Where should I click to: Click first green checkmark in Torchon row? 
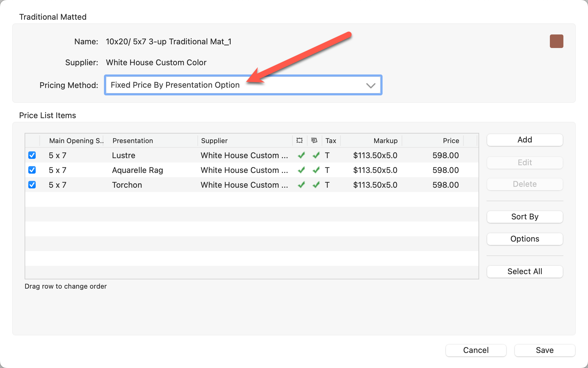coord(301,185)
